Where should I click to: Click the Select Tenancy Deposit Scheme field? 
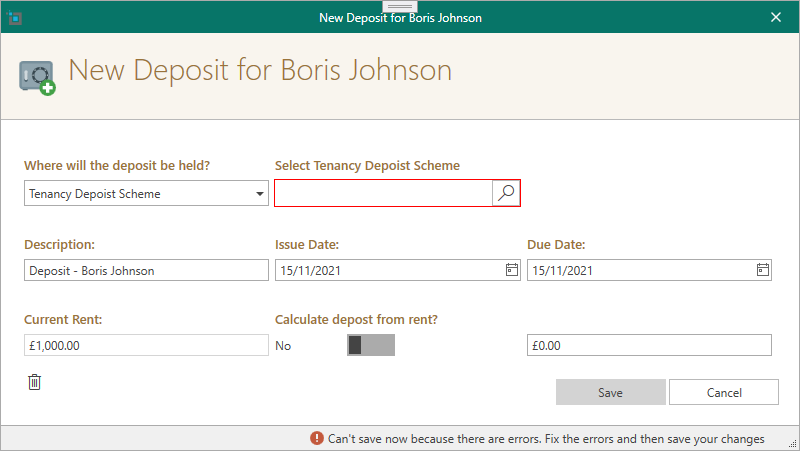point(383,193)
